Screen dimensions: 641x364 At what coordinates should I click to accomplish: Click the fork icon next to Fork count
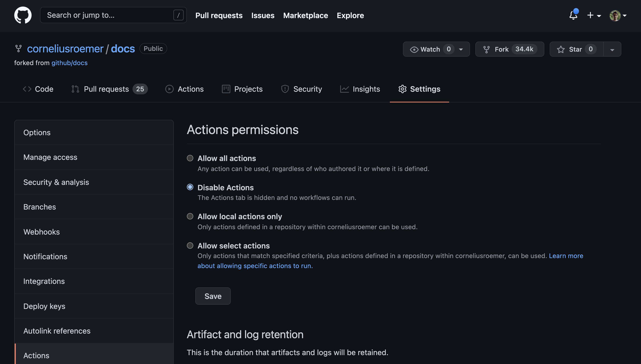[x=486, y=49]
